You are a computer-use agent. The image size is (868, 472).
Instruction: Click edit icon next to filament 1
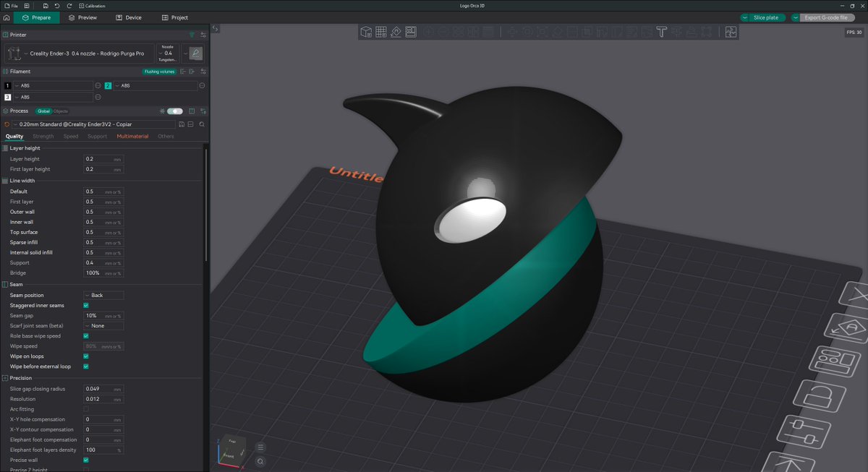click(98, 85)
